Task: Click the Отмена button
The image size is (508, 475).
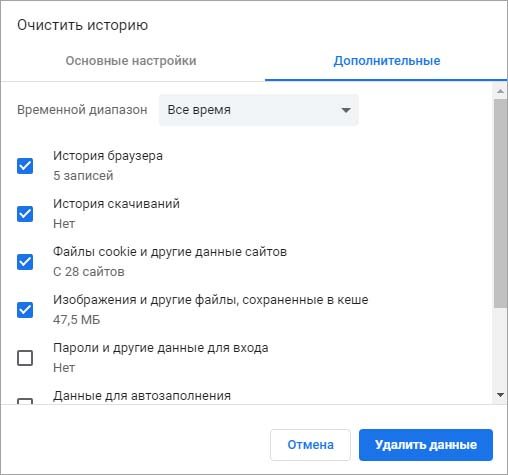Action: pos(310,445)
